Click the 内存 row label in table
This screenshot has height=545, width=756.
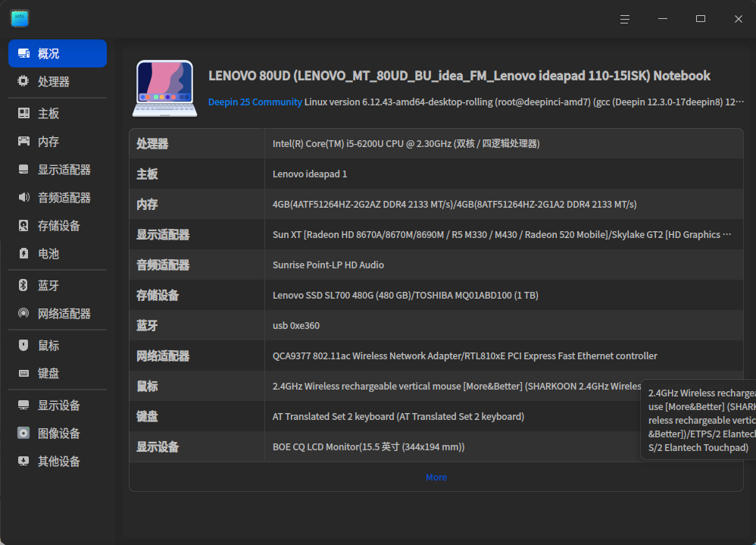click(x=147, y=205)
